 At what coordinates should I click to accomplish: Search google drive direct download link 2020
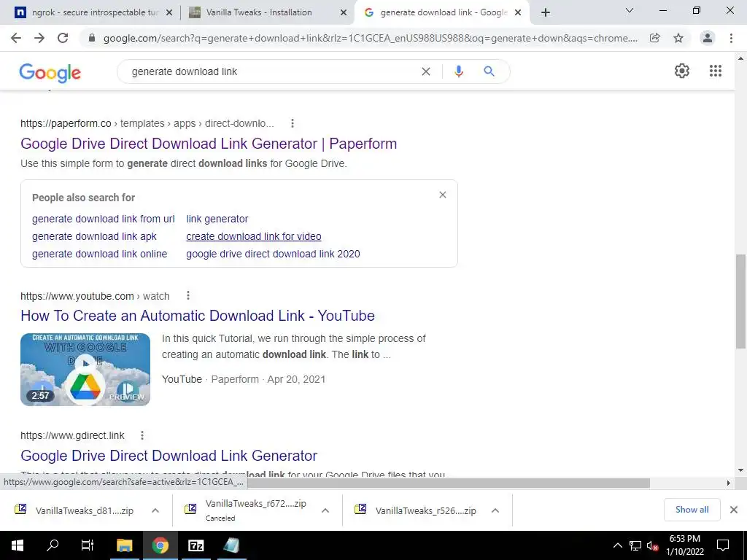[x=273, y=254]
